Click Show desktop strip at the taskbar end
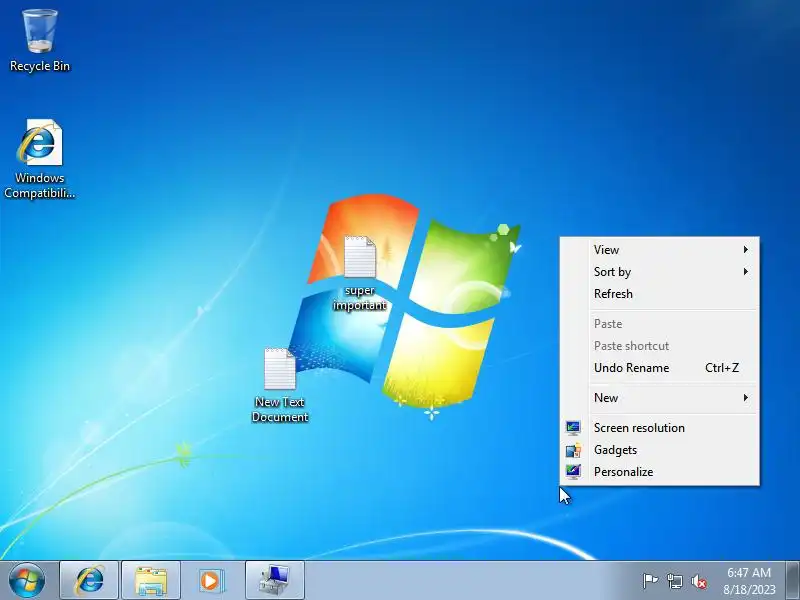 (793, 581)
